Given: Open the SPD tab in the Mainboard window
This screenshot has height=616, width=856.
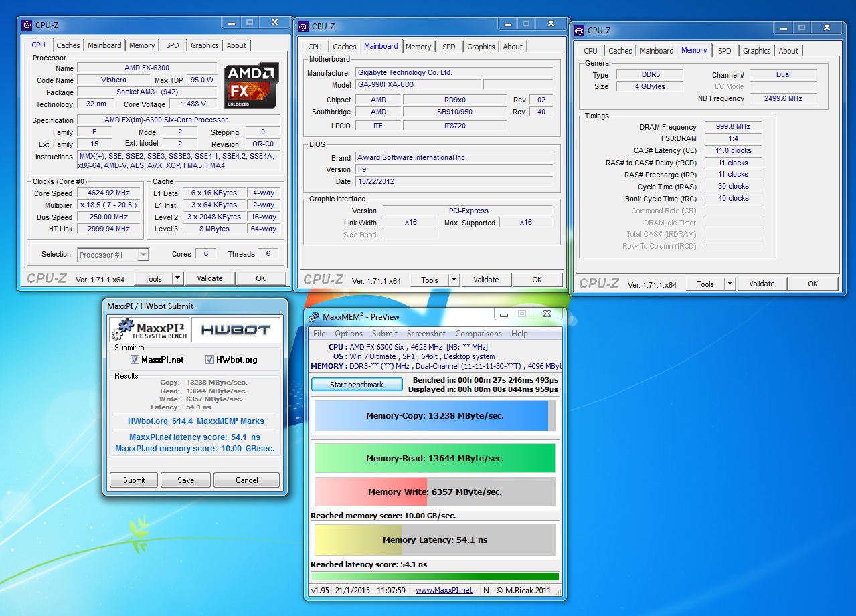Looking at the screenshot, I should [x=449, y=47].
